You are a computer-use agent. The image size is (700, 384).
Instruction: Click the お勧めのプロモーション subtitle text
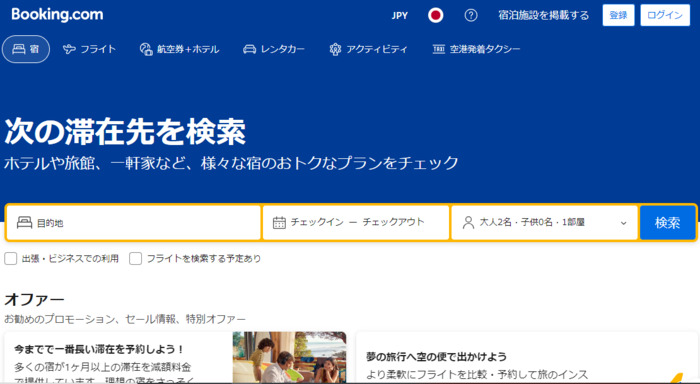pyautogui.click(x=125, y=319)
